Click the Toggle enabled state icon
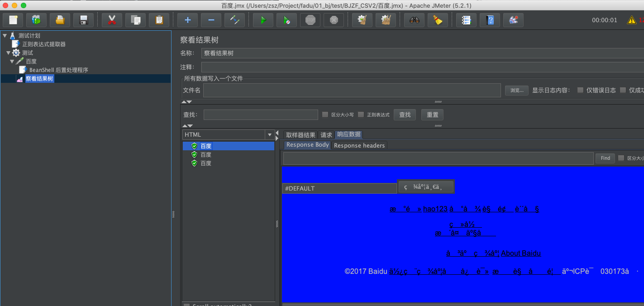This screenshot has height=306, width=644. point(234,20)
